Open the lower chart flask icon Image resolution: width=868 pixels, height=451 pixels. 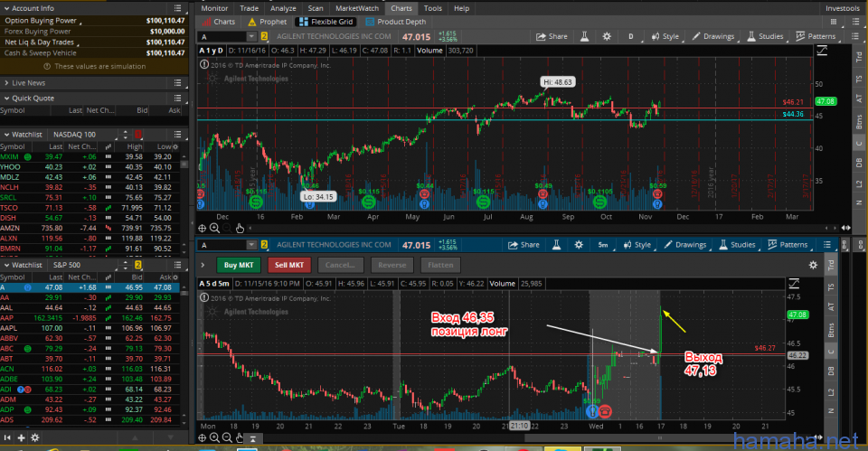pos(556,245)
